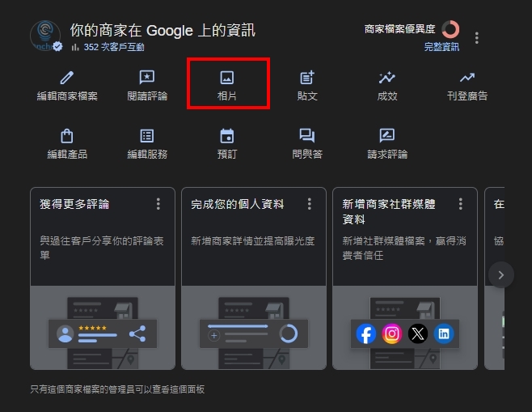The height and width of the screenshot is (412, 532).
Task: Click the Facebook logo in social card
Action: (x=366, y=333)
